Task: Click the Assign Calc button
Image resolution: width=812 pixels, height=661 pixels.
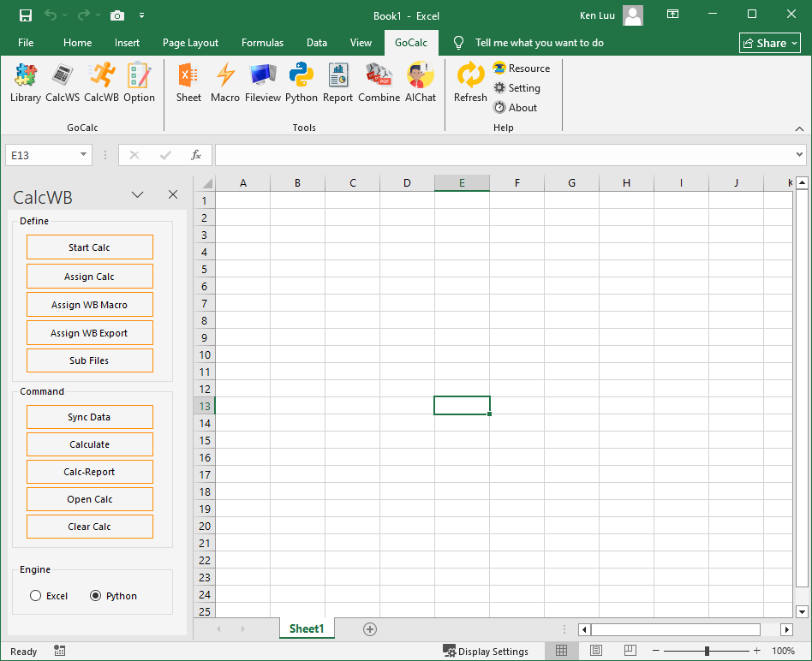Action: click(90, 277)
